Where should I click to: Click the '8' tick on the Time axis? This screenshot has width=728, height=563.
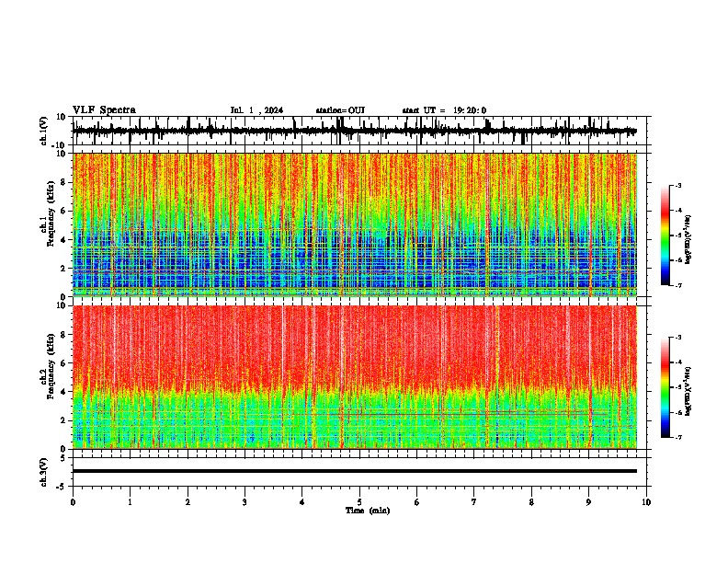pos(531,502)
